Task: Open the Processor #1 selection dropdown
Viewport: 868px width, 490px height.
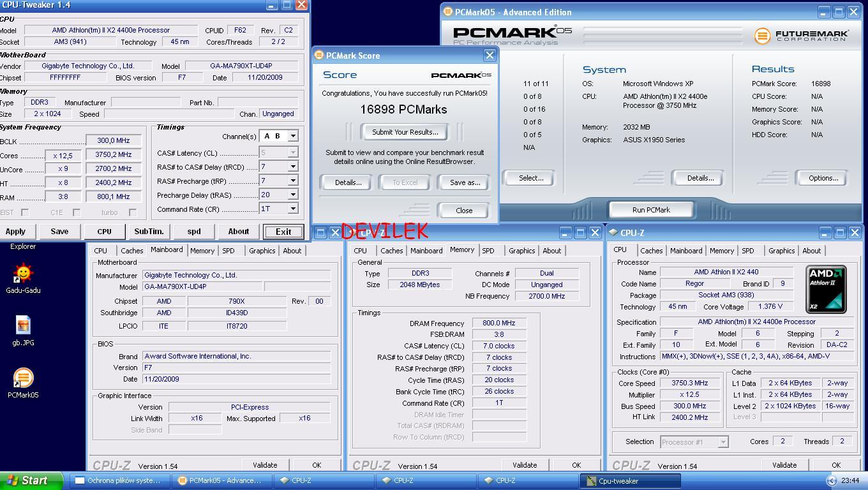Action: tap(723, 442)
